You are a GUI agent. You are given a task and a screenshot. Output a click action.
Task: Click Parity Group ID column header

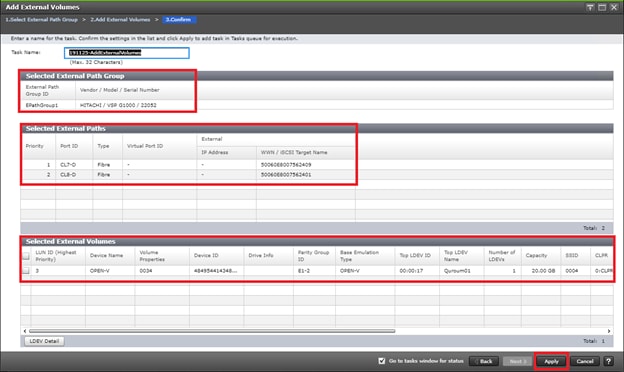[314, 255]
